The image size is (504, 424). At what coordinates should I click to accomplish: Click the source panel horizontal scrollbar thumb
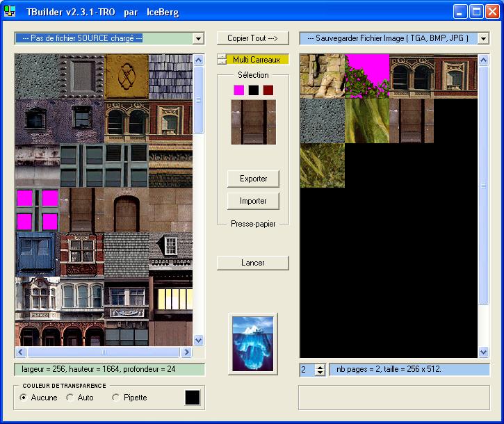pos(103,352)
